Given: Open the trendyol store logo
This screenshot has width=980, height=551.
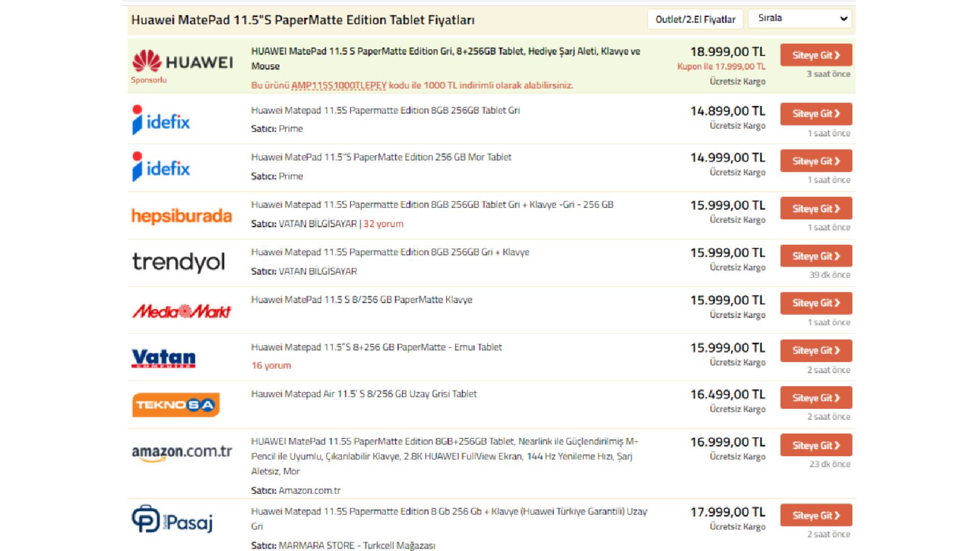Looking at the screenshot, I should (x=179, y=262).
